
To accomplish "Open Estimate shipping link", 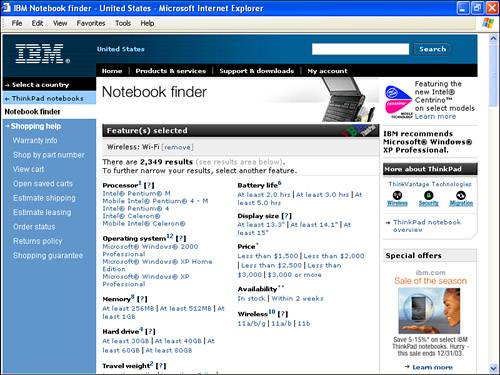I will (44, 198).
